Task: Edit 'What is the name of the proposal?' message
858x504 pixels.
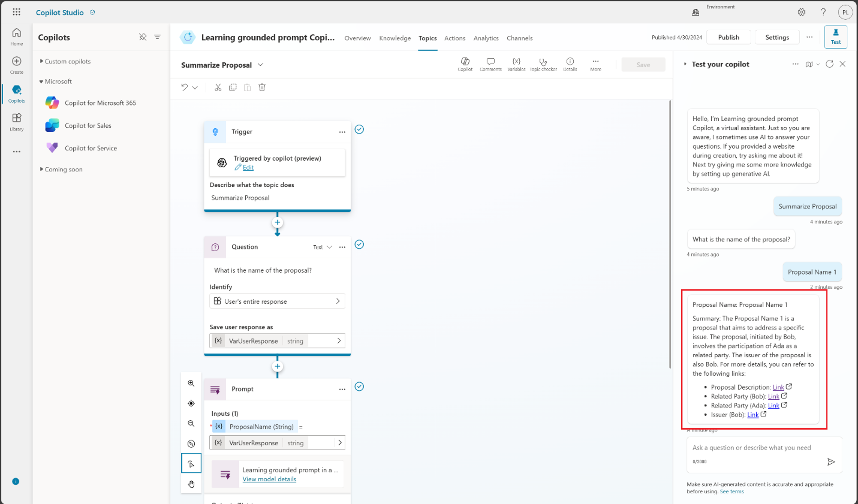Action: [263, 270]
